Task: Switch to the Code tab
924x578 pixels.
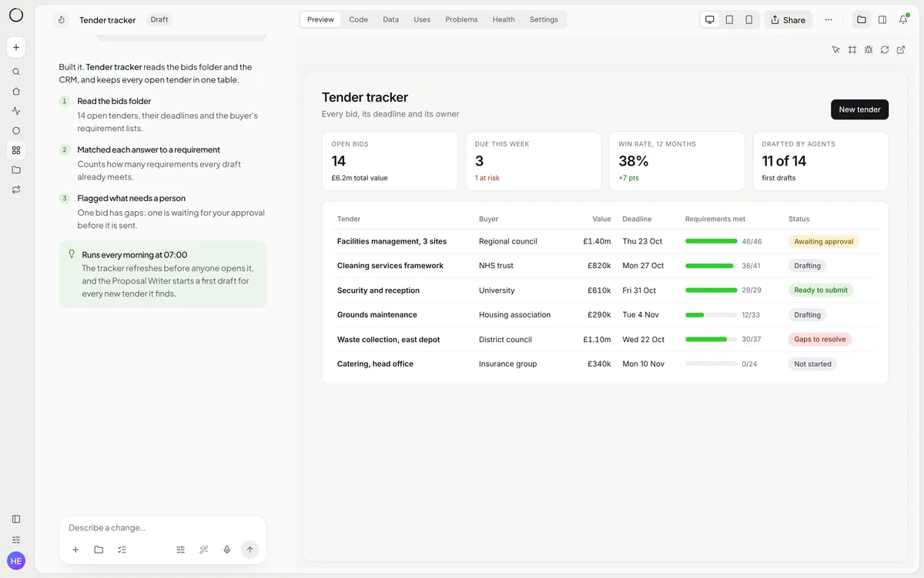Action: (x=358, y=20)
